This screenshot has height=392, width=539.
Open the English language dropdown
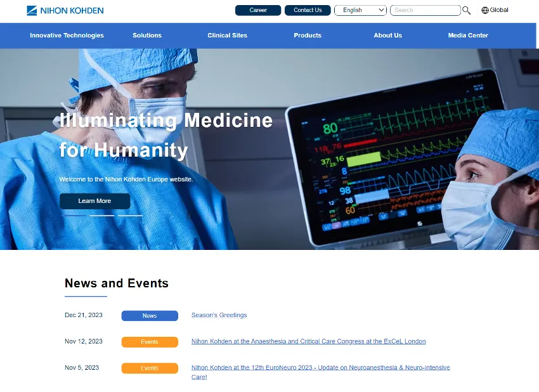click(360, 10)
